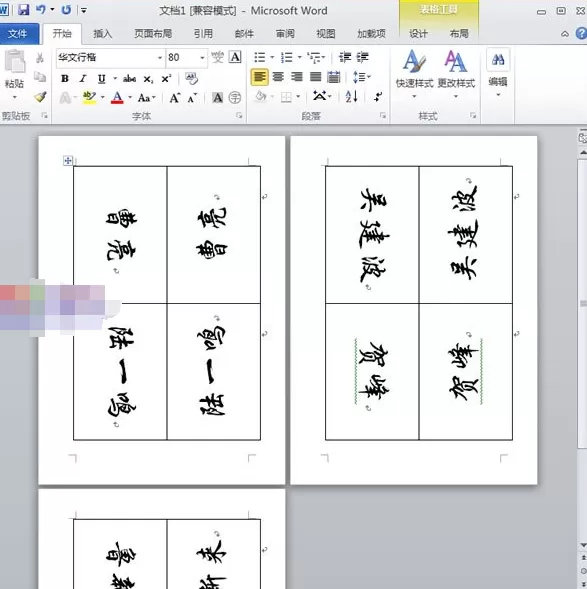Viewport: 587px width, 589px height.
Task: Open the table tools 布局 tab
Action: (459, 34)
